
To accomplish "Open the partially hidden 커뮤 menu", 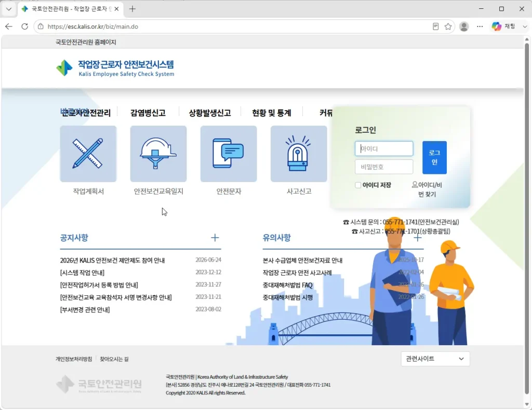I will coord(326,113).
